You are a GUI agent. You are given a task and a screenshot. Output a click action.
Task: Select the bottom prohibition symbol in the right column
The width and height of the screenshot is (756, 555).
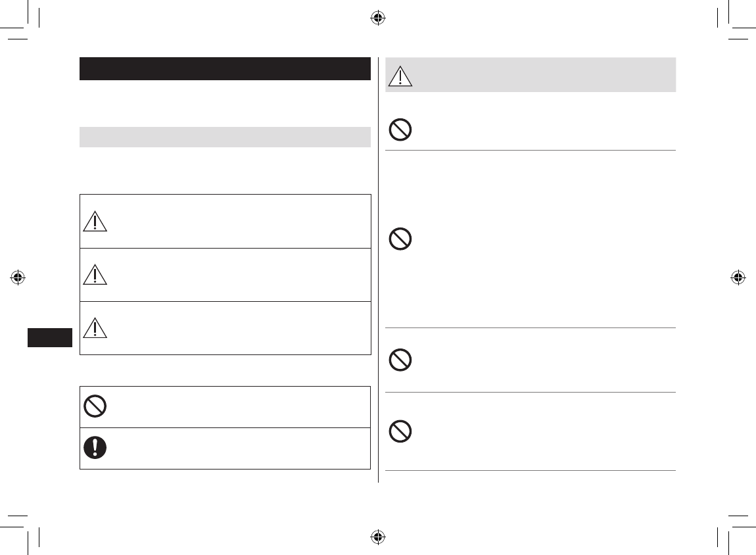point(400,431)
